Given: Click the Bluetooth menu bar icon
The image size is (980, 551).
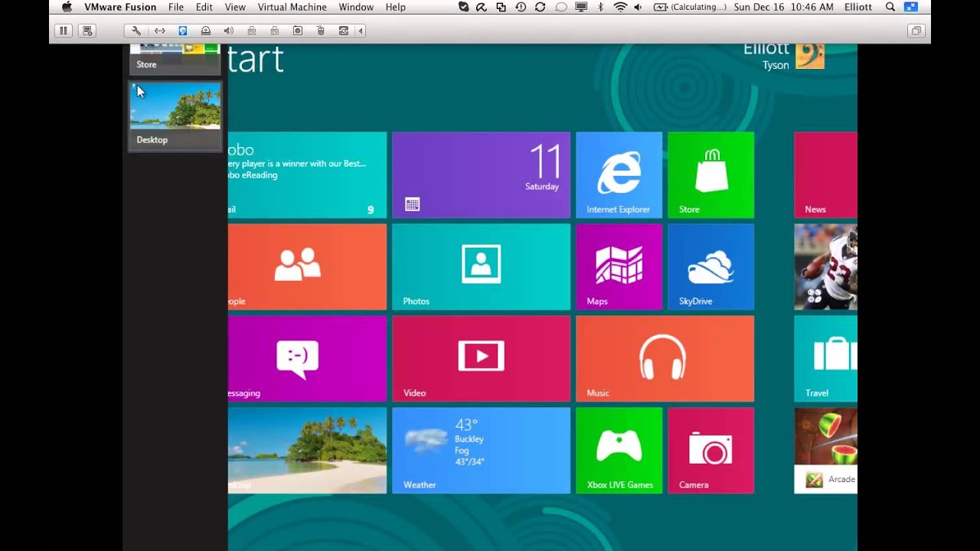Looking at the screenshot, I should [x=601, y=7].
